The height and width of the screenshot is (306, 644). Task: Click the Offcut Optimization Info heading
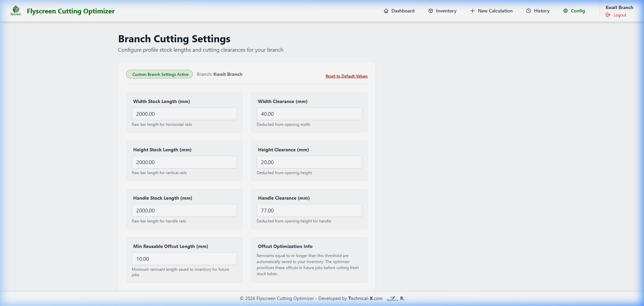point(285,246)
